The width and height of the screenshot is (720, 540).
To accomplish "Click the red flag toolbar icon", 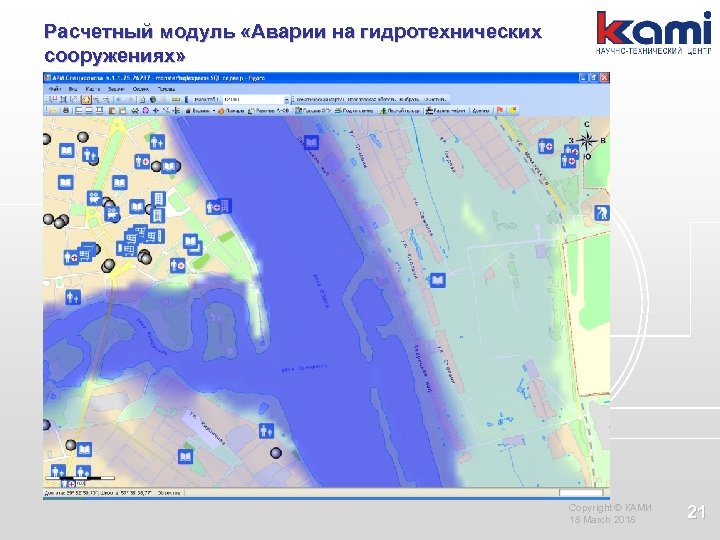I will [x=501, y=111].
